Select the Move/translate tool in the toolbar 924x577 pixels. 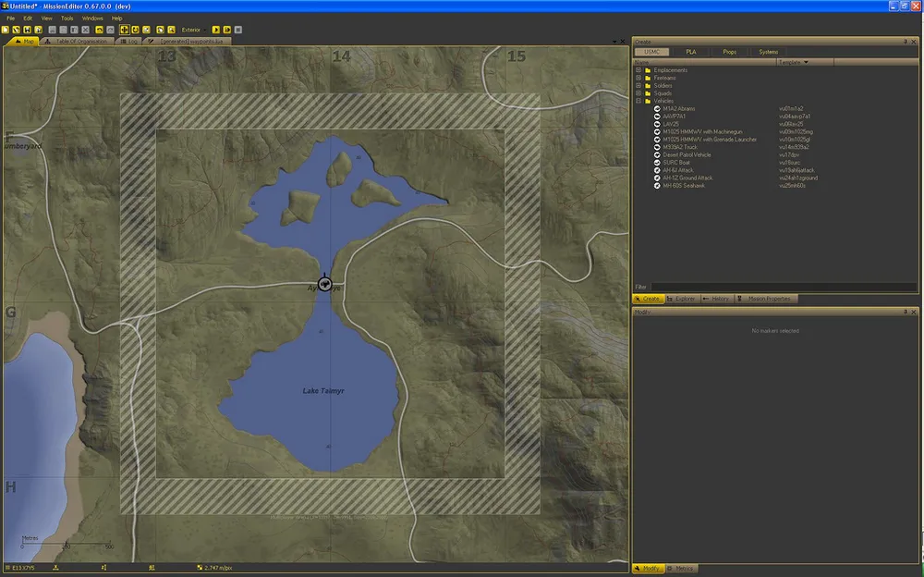pyautogui.click(x=125, y=30)
